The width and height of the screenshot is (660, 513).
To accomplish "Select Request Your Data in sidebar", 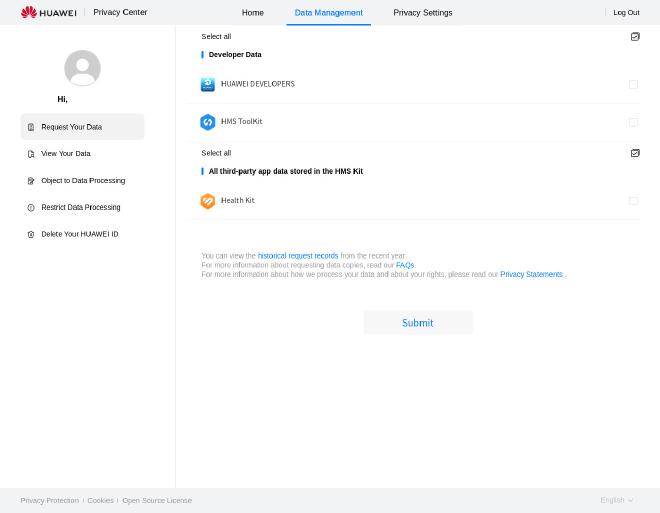I will [x=82, y=127].
